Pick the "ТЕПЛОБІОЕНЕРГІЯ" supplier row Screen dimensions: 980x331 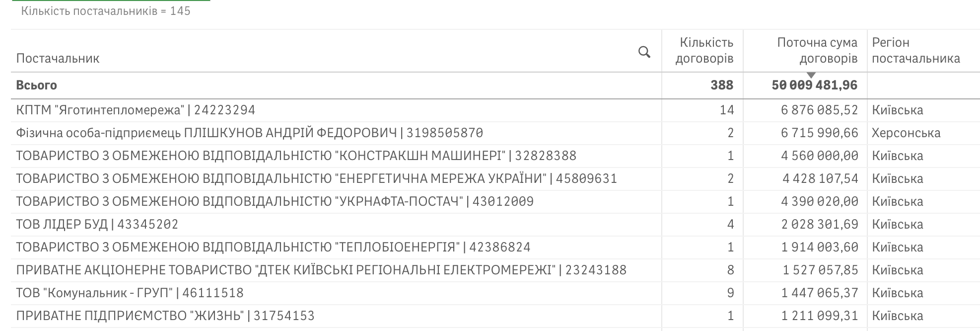[x=273, y=247]
